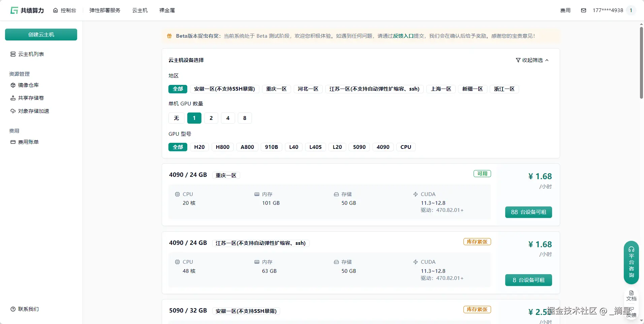Click the card icon beside 费用账单
This screenshot has width=644, height=324.
(13, 142)
